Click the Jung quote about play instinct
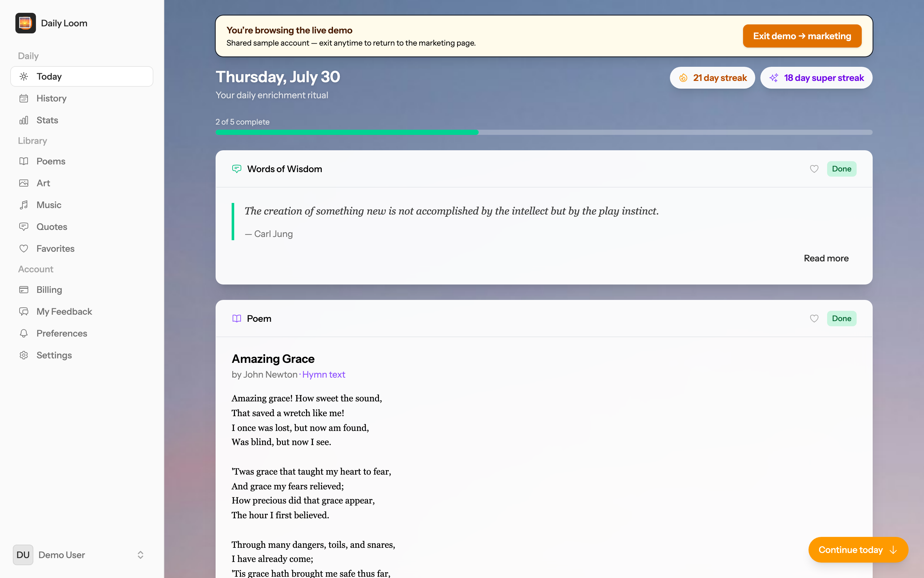924x578 pixels. coord(452,211)
